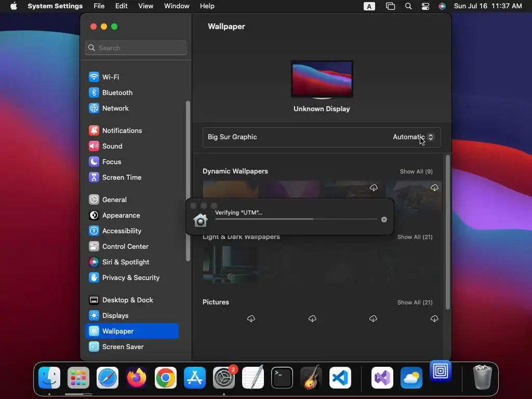Image resolution: width=532 pixels, height=399 pixels.
Task: Download fourth Dynamic Wallpaper via cloud icon
Action: [x=434, y=188]
